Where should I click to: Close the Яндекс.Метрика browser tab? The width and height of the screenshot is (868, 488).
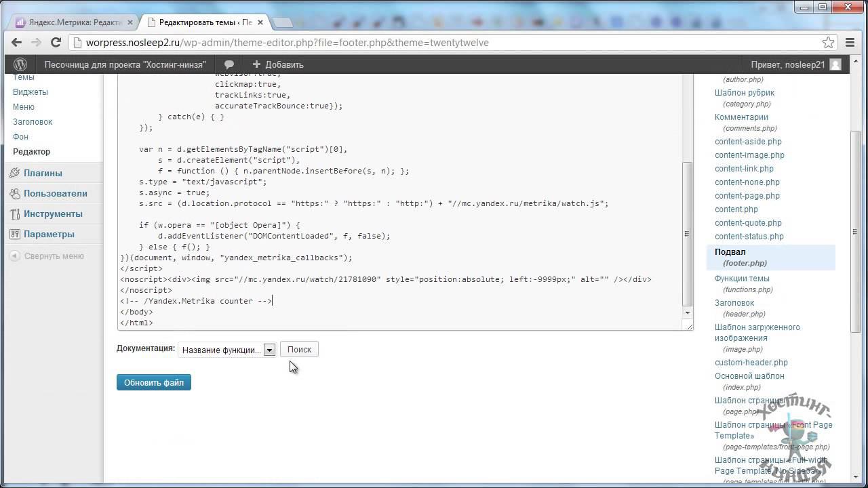point(130,22)
